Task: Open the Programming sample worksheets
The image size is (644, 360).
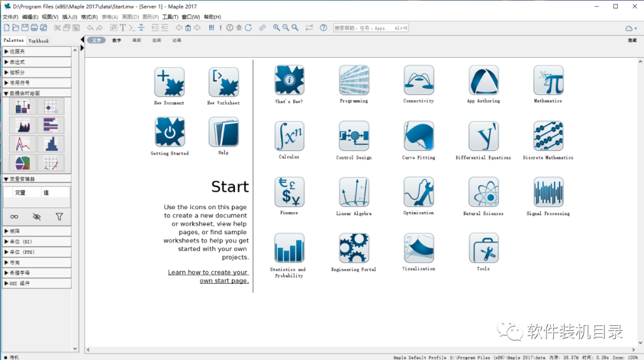Action: click(354, 80)
